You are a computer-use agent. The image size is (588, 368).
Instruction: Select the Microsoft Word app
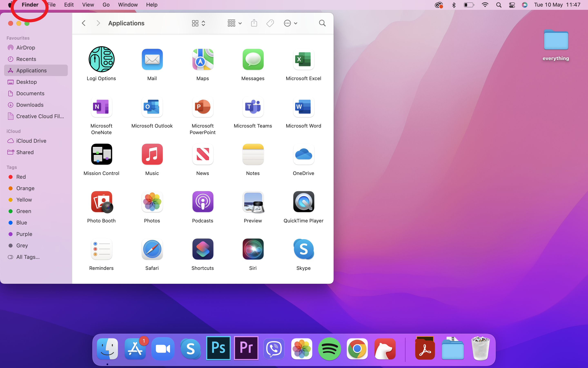(x=303, y=107)
